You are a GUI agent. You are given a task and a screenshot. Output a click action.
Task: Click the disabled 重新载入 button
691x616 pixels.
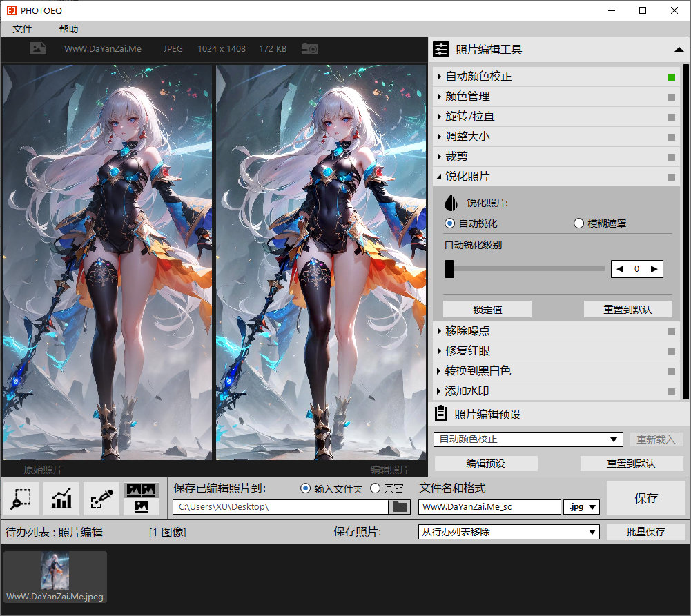(x=656, y=439)
